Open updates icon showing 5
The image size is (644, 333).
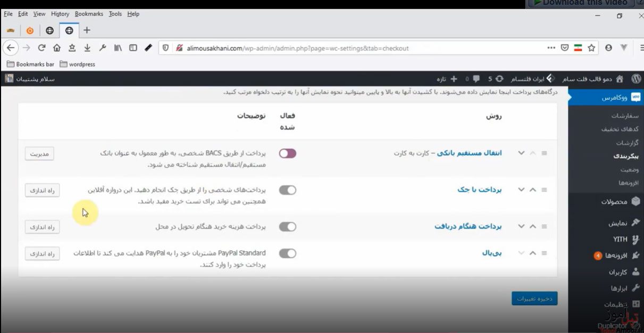[x=499, y=79]
